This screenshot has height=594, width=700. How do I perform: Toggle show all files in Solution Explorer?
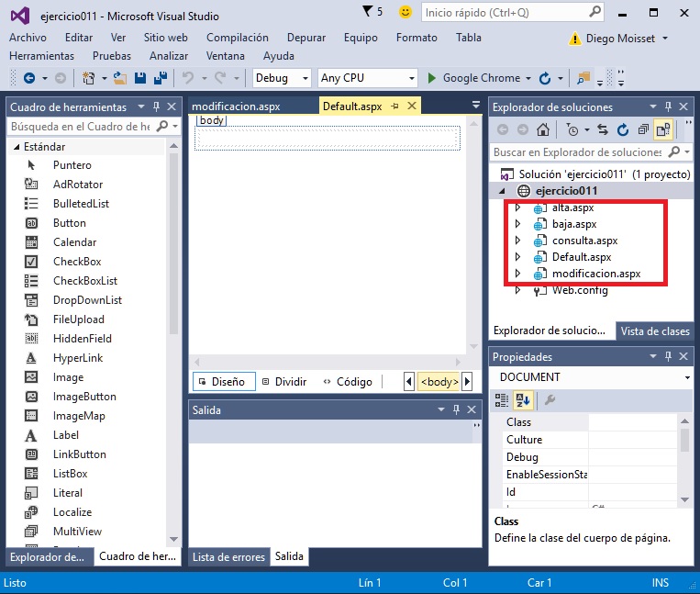pyautogui.click(x=663, y=130)
